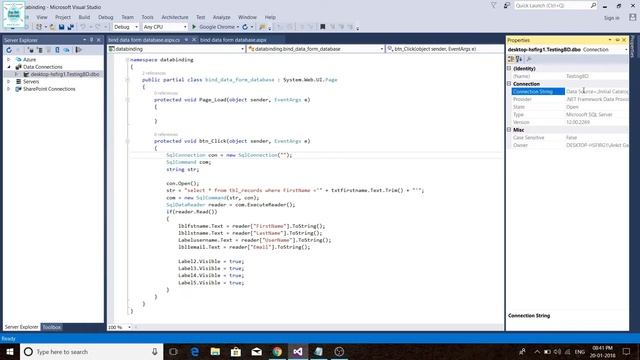The width and height of the screenshot is (640, 360).
Task: Open the Tools menu
Action: (x=147, y=17)
